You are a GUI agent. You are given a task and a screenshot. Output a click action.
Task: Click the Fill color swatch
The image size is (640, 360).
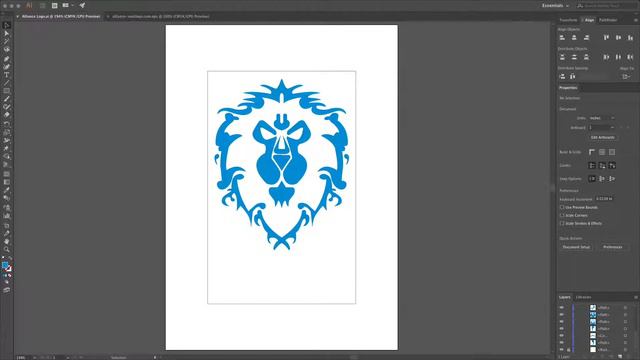5,266
